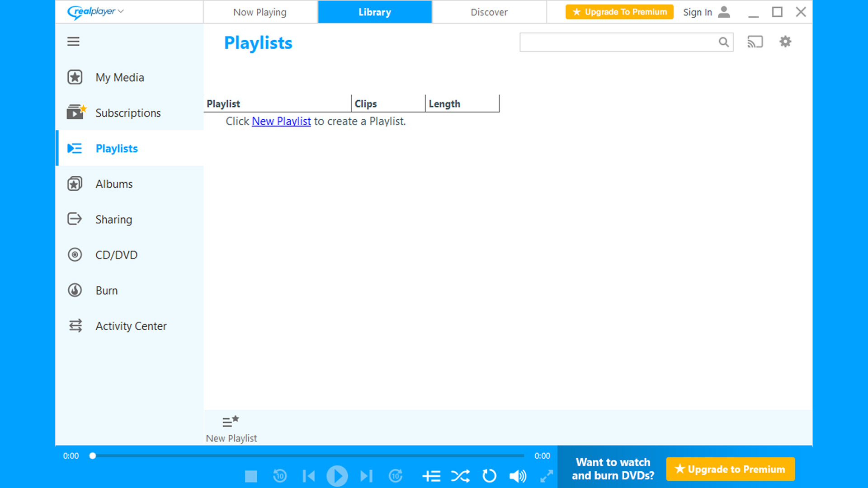Open settings via gear icon
Image resolution: width=868 pixels, height=488 pixels.
[785, 42]
